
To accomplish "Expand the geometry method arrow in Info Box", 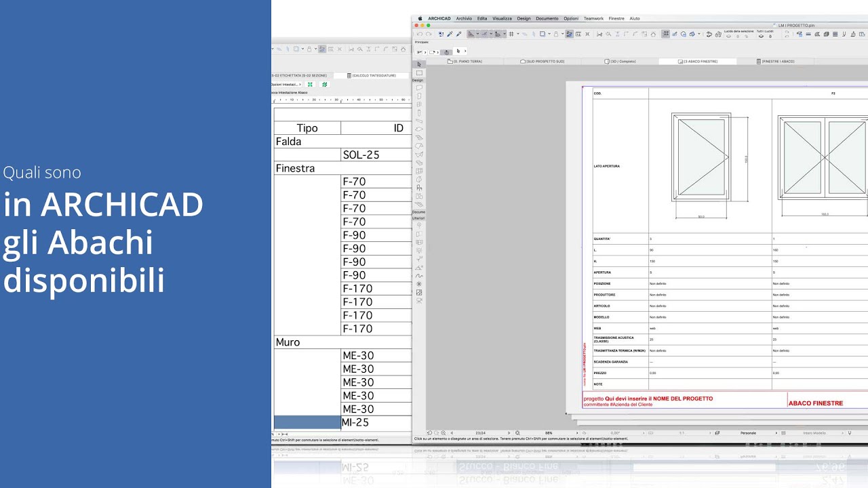I will pyautogui.click(x=437, y=52).
